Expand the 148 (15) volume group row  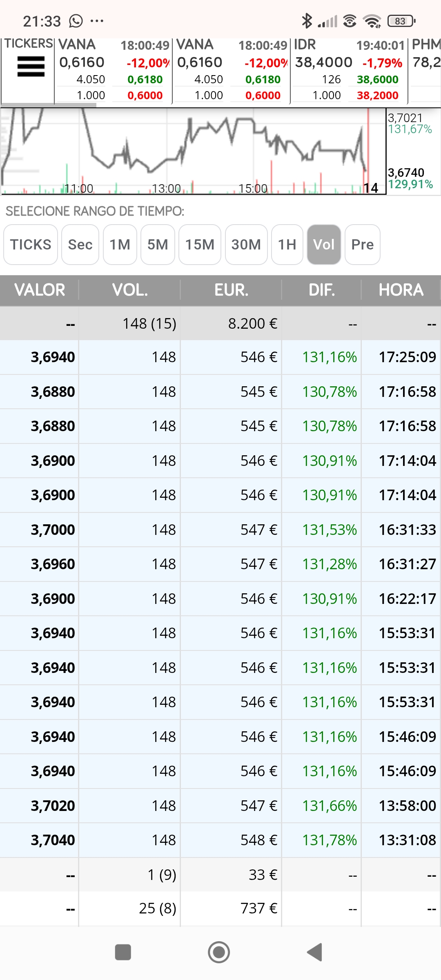click(220, 323)
